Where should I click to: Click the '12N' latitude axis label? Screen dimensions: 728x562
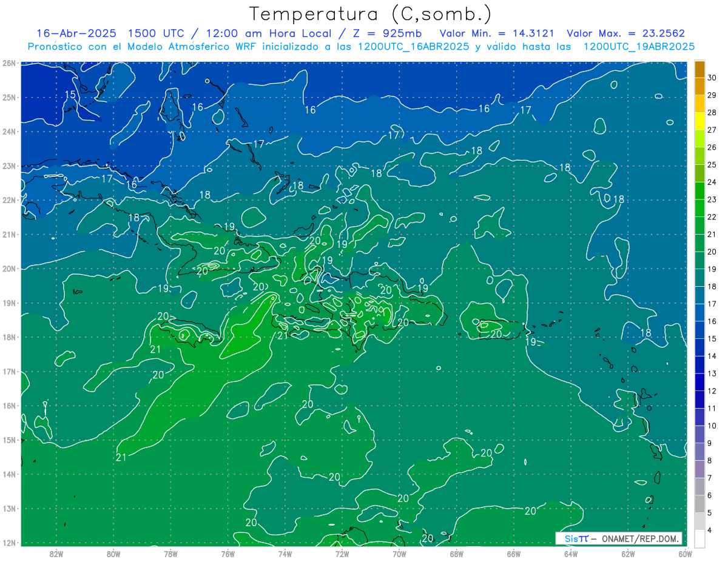[8, 543]
